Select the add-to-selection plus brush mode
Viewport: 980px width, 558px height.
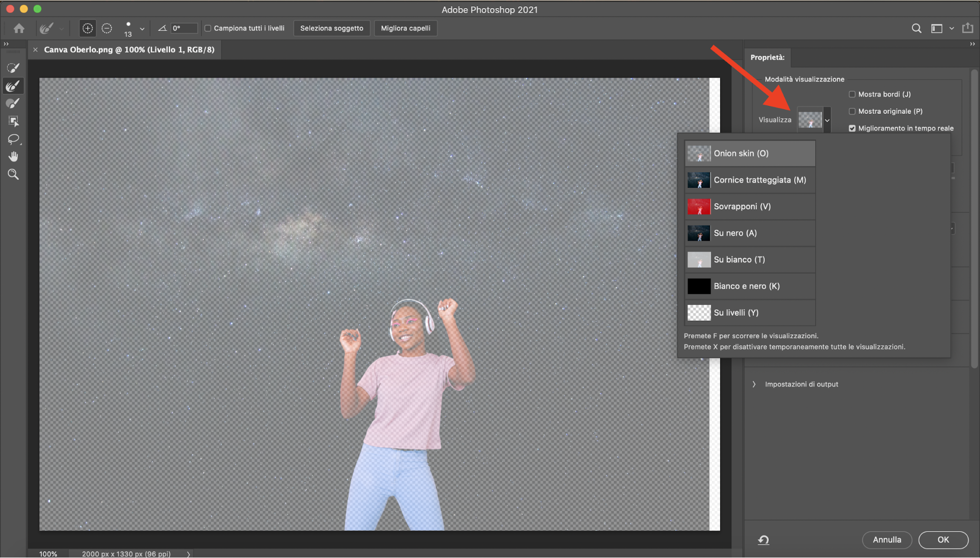tap(87, 28)
